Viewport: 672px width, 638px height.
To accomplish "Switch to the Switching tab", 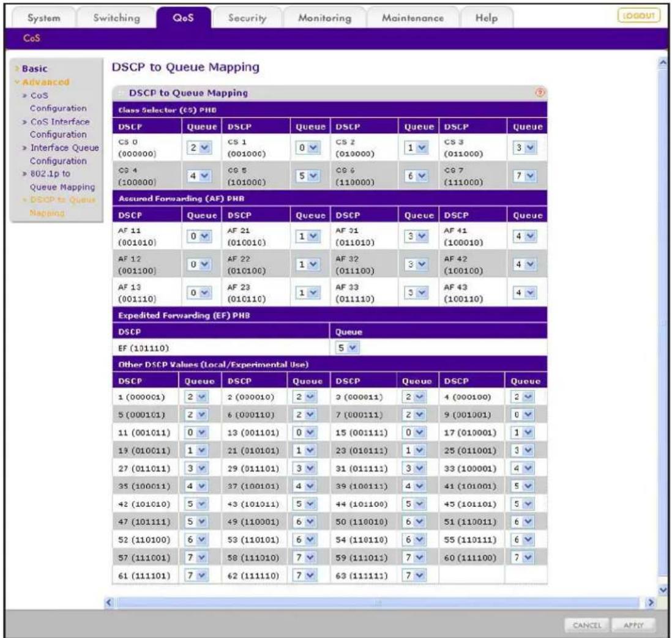I will [116, 18].
